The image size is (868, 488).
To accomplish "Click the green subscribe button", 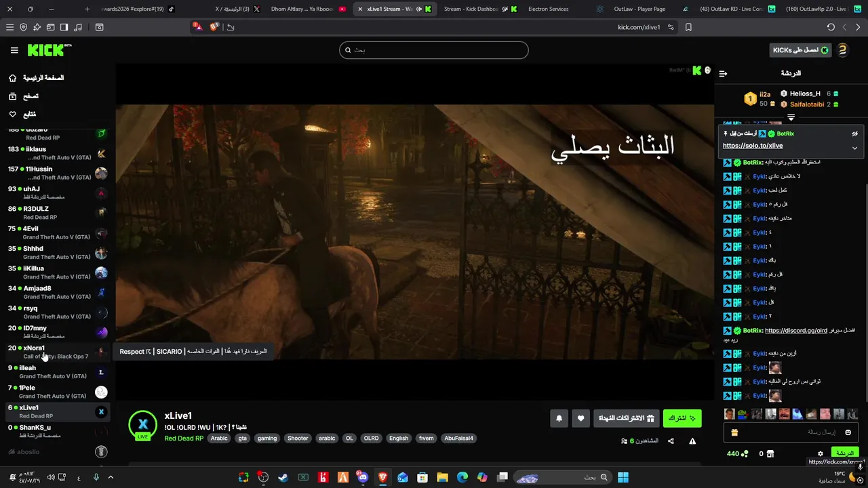I will tap(682, 418).
